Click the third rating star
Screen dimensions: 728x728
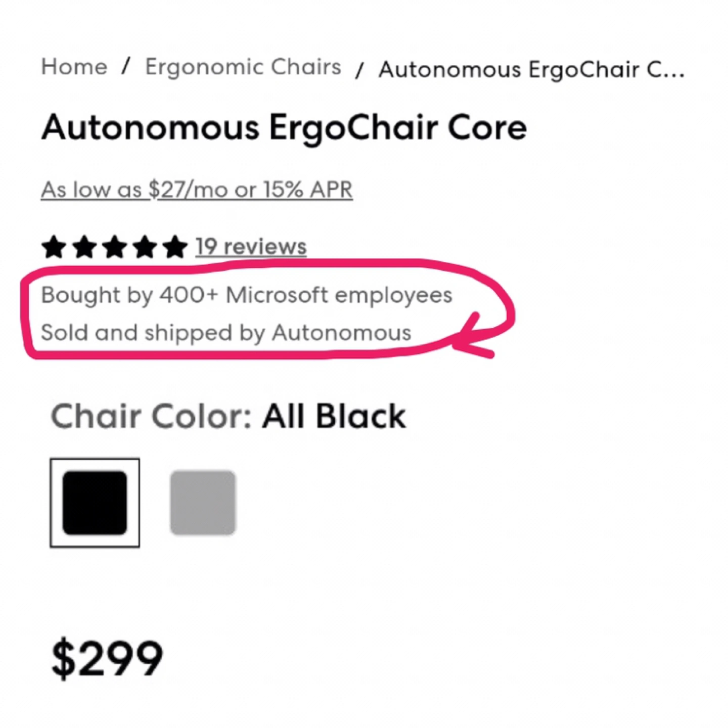pos(115,247)
